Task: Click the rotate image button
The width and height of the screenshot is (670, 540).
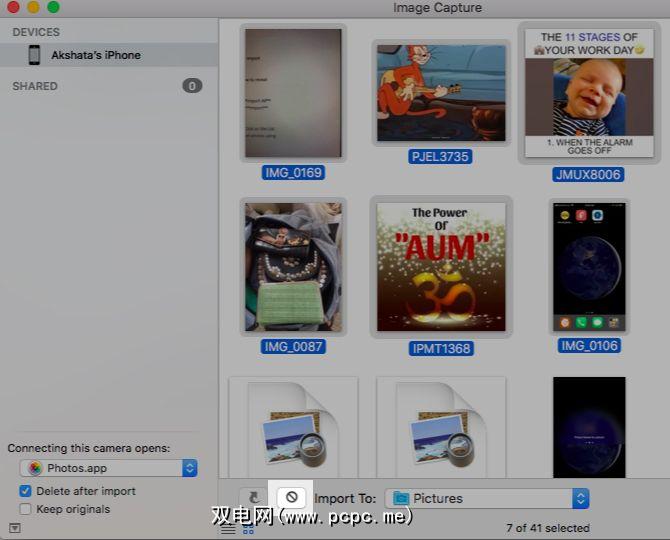Action: 254,497
